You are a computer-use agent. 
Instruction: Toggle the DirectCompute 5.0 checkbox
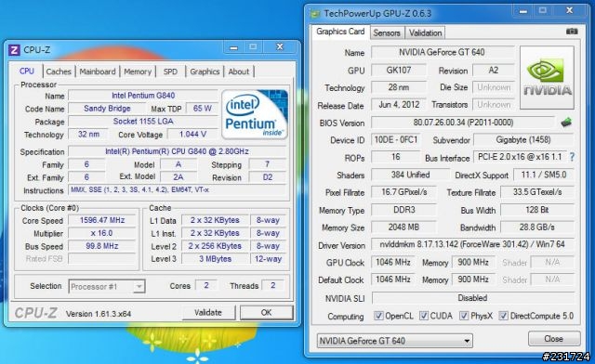pos(503,316)
